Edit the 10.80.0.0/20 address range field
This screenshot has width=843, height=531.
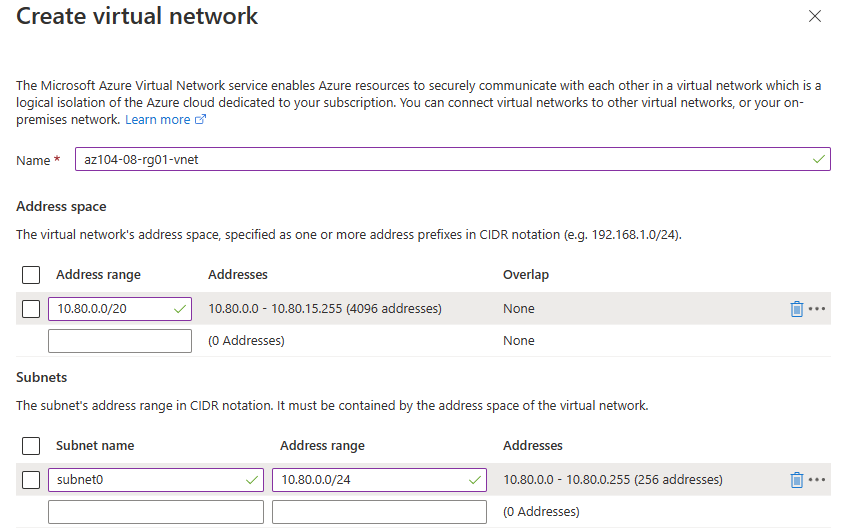click(120, 309)
